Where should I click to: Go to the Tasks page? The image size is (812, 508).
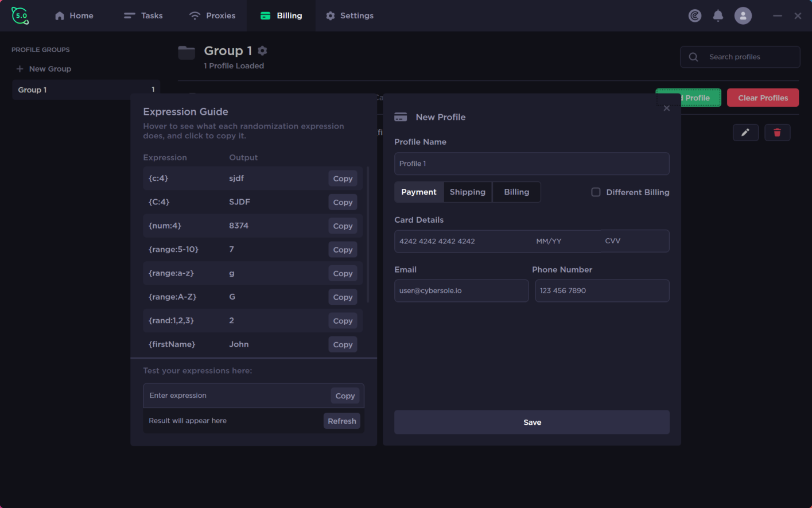point(143,15)
